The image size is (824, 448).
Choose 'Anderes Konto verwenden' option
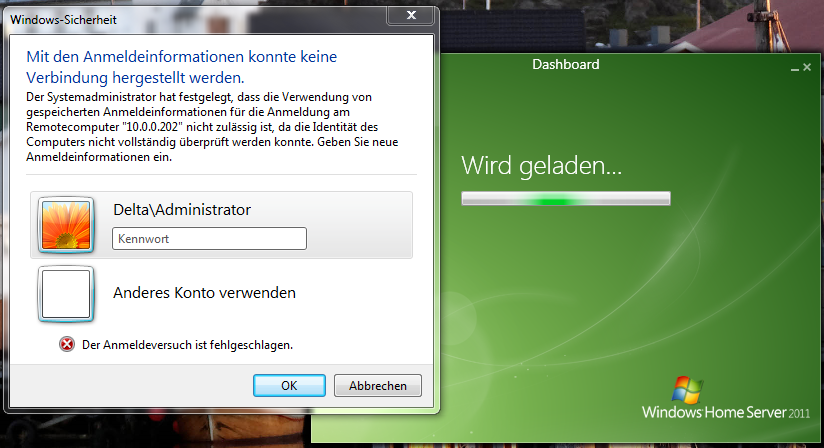click(204, 293)
